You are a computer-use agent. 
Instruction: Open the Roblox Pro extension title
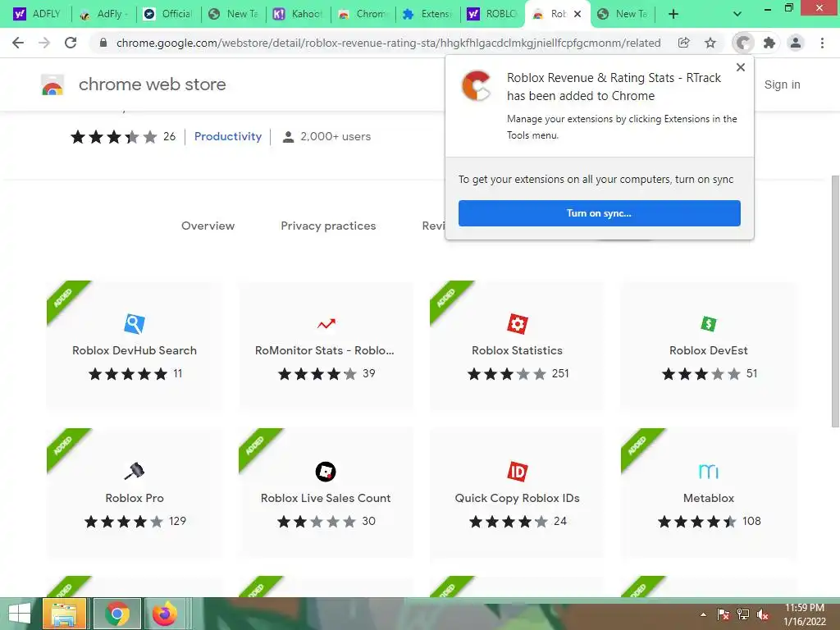pyautogui.click(x=135, y=498)
